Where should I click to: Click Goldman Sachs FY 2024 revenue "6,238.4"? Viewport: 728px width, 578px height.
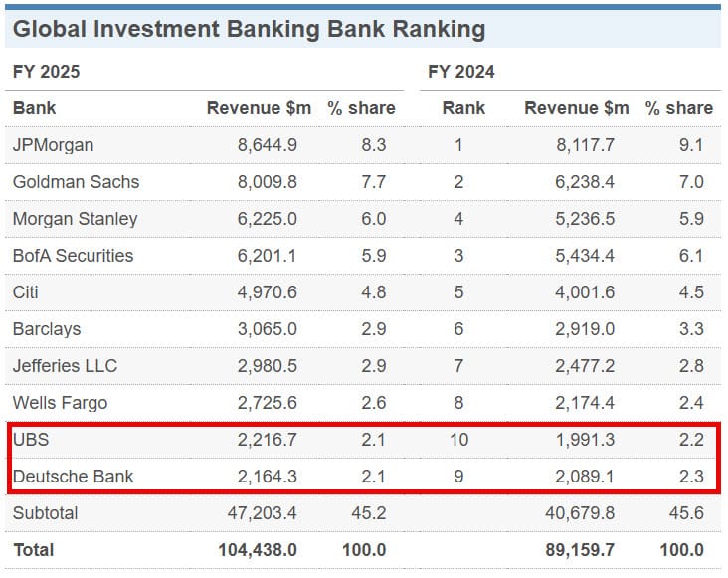(x=585, y=182)
